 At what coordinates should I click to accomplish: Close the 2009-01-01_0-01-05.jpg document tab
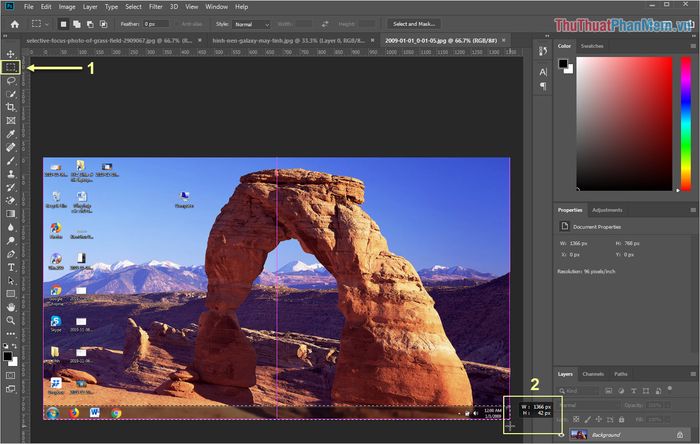504,40
